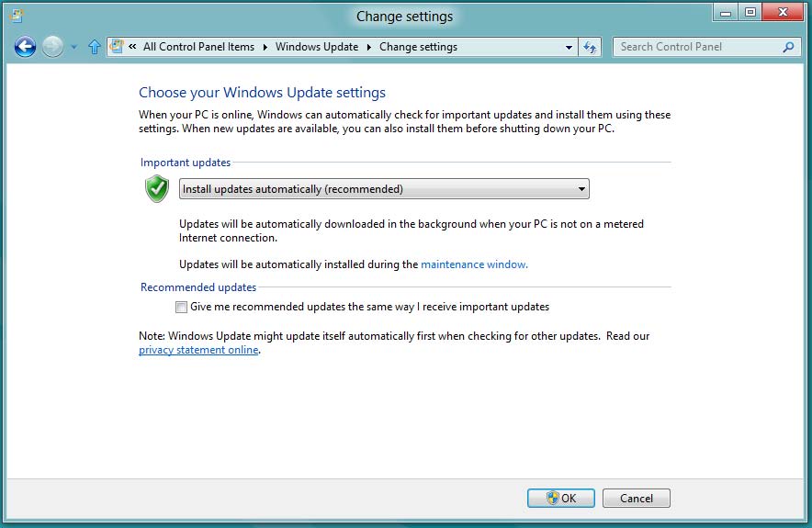
Task: Open recent pages dropdown next to Forward
Action: click(x=74, y=47)
